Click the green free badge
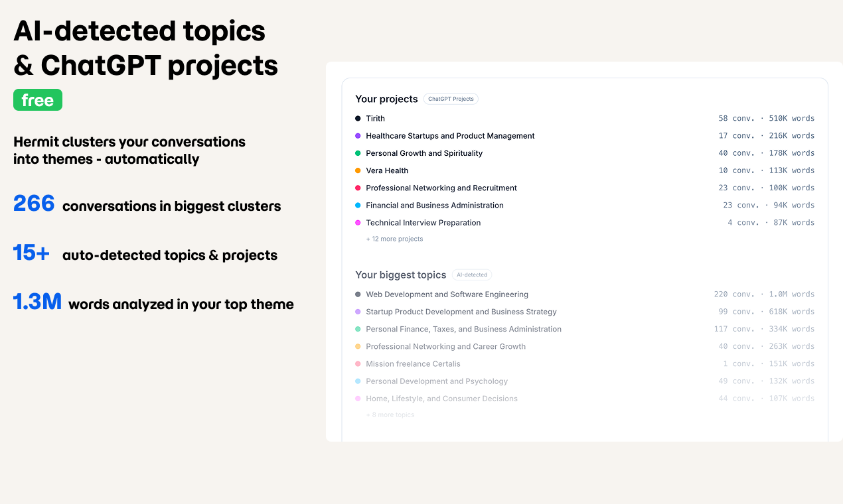The image size is (843, 504). tap(38, 99)
